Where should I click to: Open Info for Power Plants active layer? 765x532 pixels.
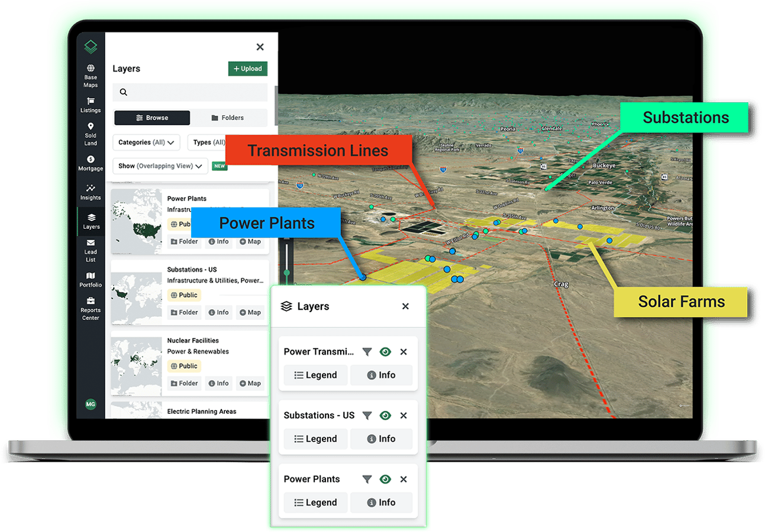[x=381, y=502]
